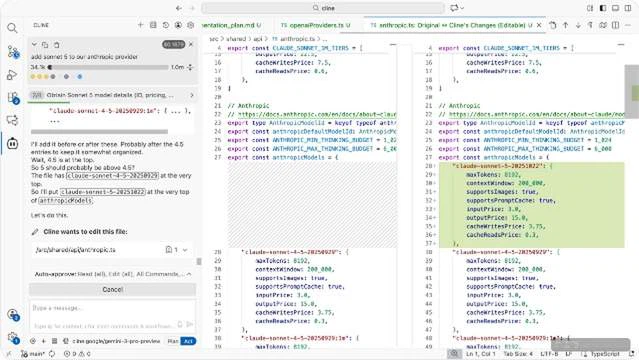Open the Extensions view
The image size is (639, 360).
13,98
